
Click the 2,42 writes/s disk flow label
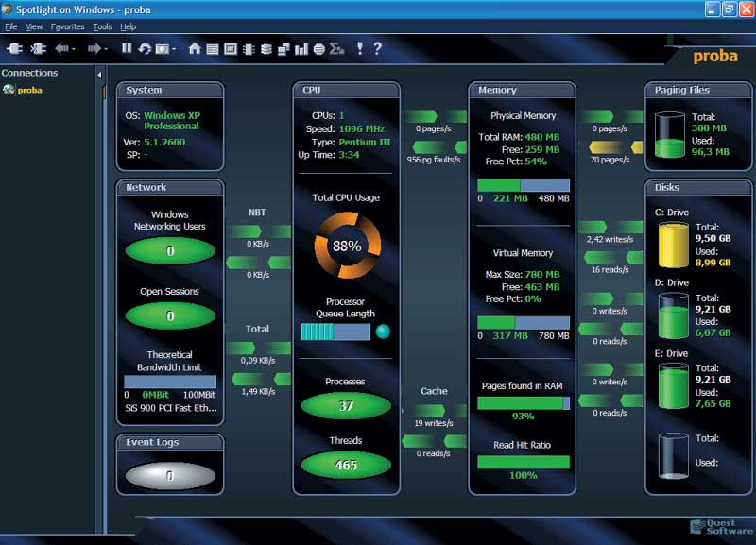point(610,240)
